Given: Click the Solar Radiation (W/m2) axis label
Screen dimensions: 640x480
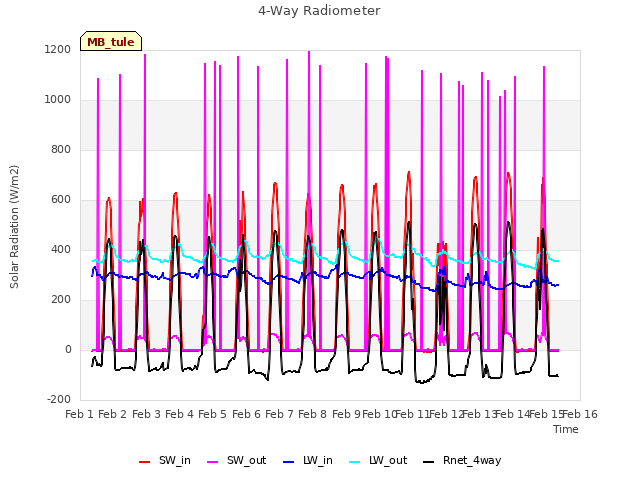Looking at the screenshot, I should click(14, 227).
